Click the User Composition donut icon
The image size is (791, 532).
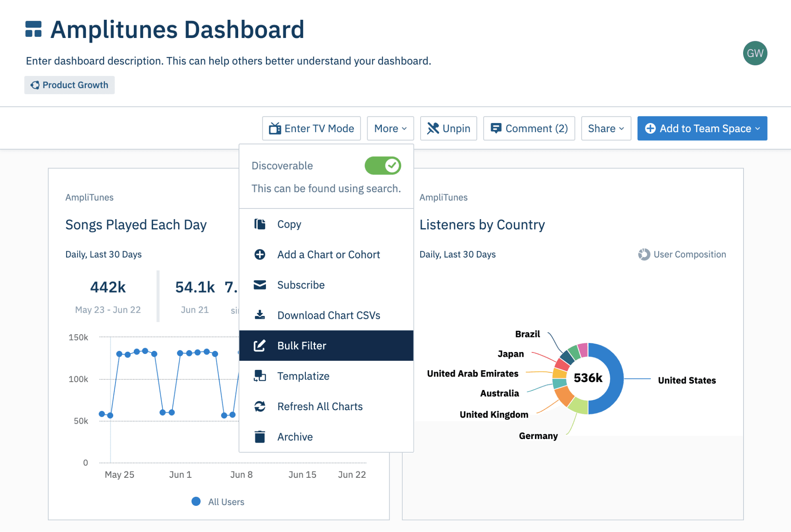pyautogui.click(x=645, y=254)
